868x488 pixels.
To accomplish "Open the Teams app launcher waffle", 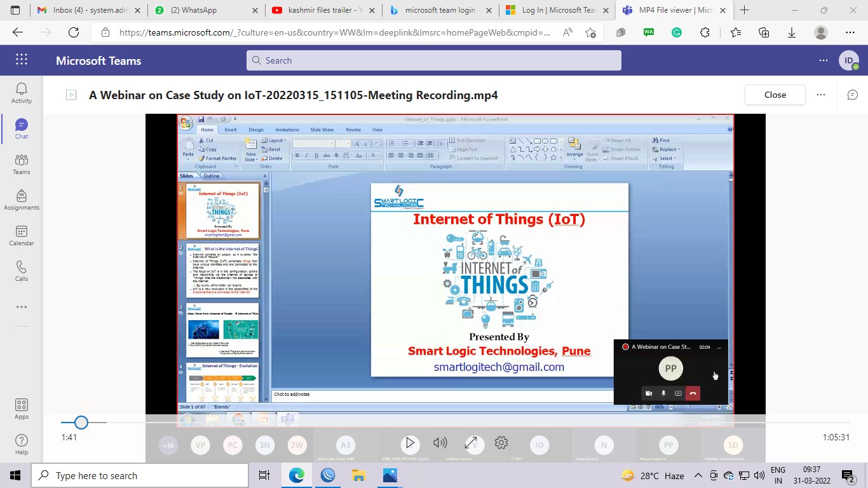I will point(22,60).
